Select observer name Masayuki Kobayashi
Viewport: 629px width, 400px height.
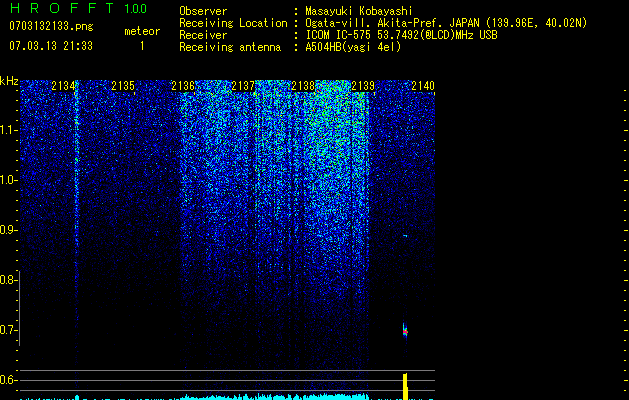click(x=359, y=11)
